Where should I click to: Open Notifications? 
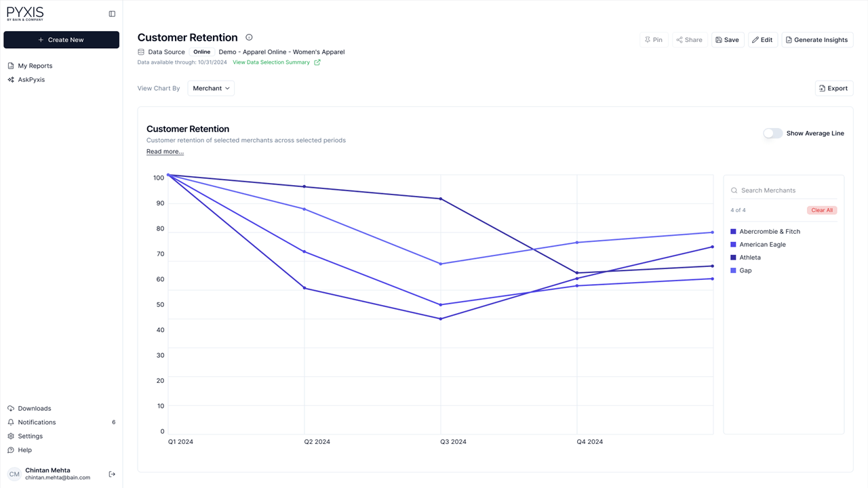pyautogui.click(x=37, y=422)
